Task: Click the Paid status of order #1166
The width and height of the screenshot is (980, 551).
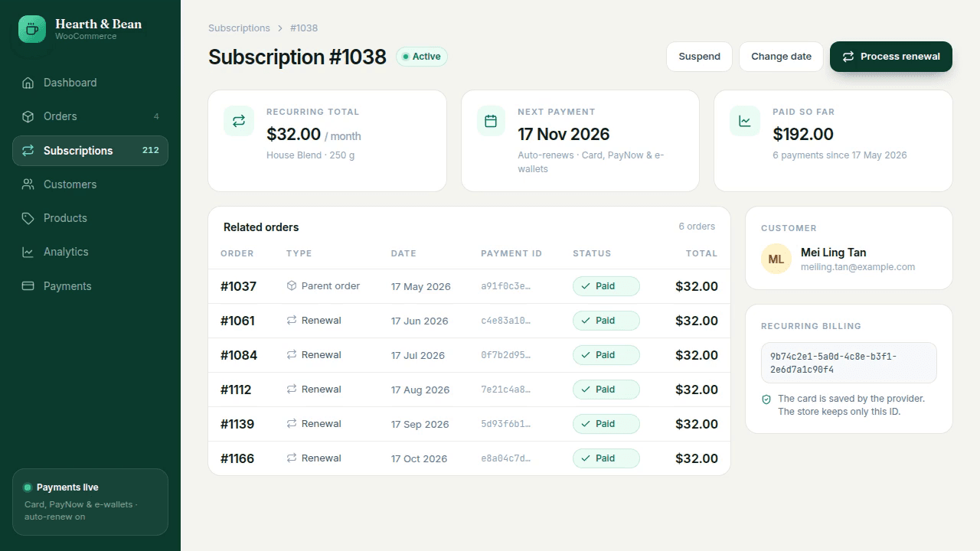Action: click(606, 458)
